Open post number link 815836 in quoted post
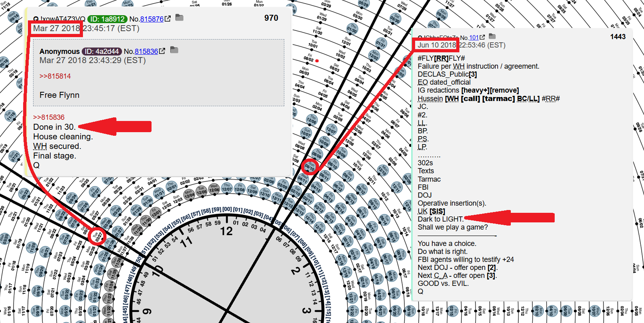This screenshot has height=323, width=644. tap(146, 51)
